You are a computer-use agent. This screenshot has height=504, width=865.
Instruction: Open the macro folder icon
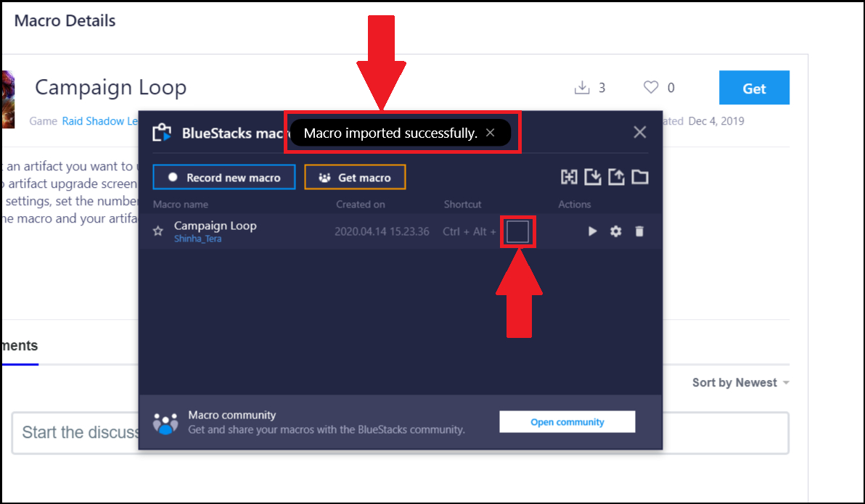640,177
